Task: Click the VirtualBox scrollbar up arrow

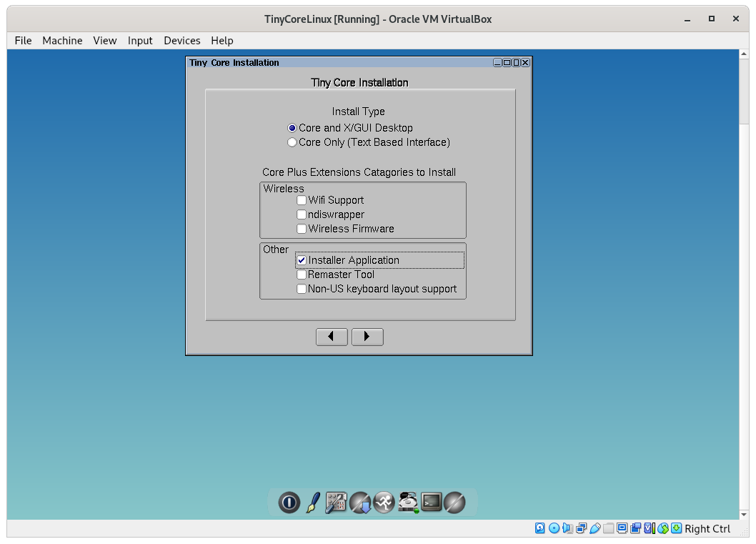Action: [x=745, y=54]
